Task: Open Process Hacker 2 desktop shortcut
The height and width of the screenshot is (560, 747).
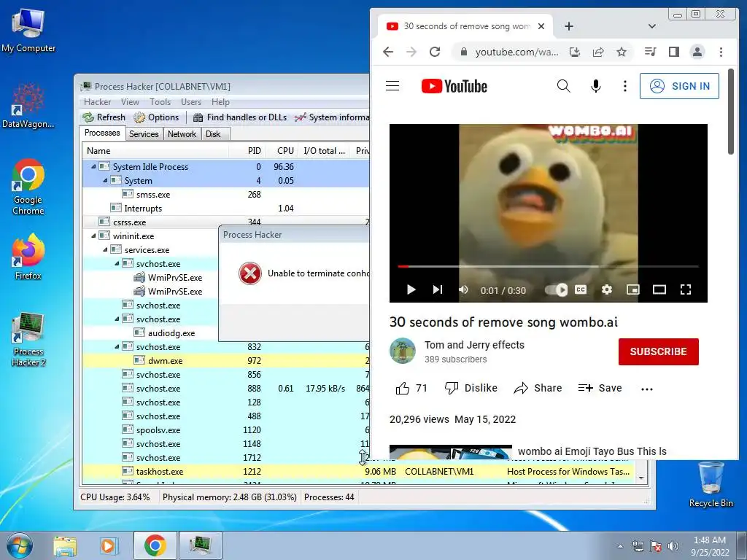Action: pyautogui.click(x=28, y=339)
